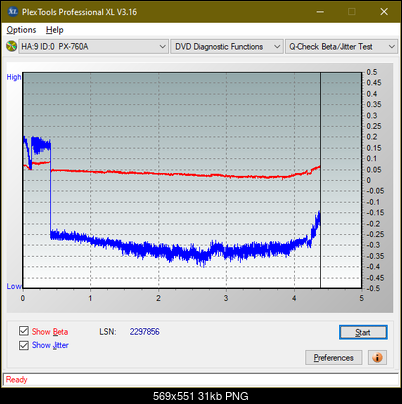
Task: Click the orange info icon button
Action: 377,358
